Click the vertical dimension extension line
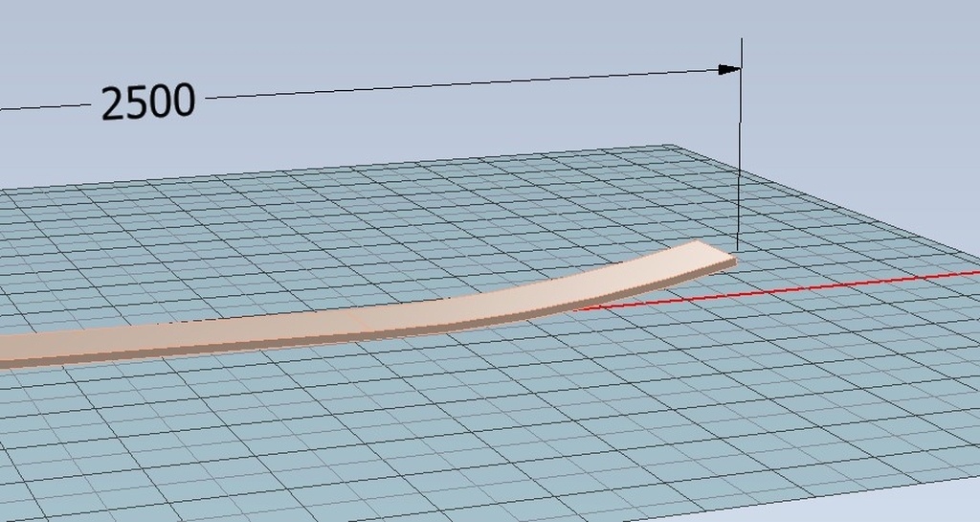Viewport: 980px width, 522px height. pyautogui.click(x=740, y=144)
